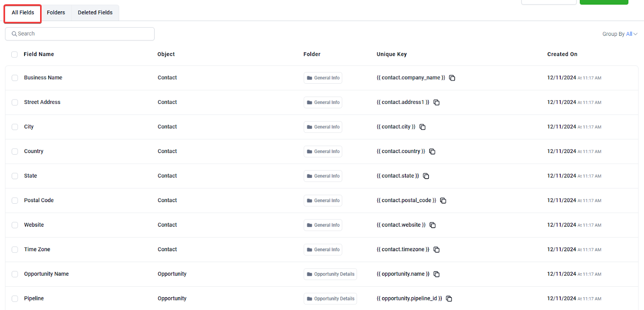Copy the contact.company_name unique key
Viewport: 644px width, 310px height.
[452, 78]
